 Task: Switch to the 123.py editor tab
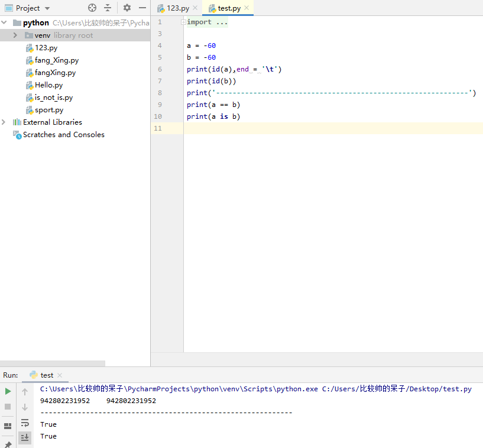[177, 8]
